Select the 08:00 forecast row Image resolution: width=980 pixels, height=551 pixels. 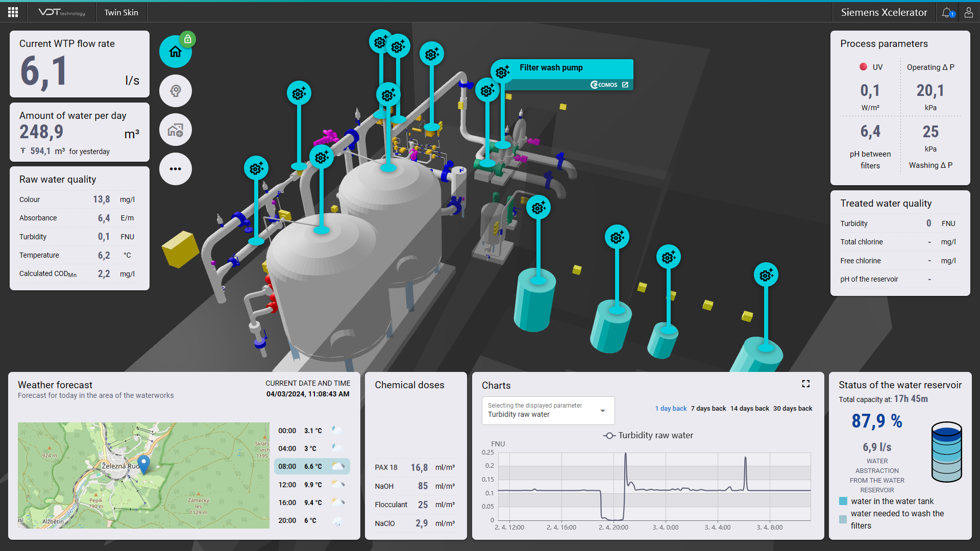pyautogui.click(x=311, y=466)
